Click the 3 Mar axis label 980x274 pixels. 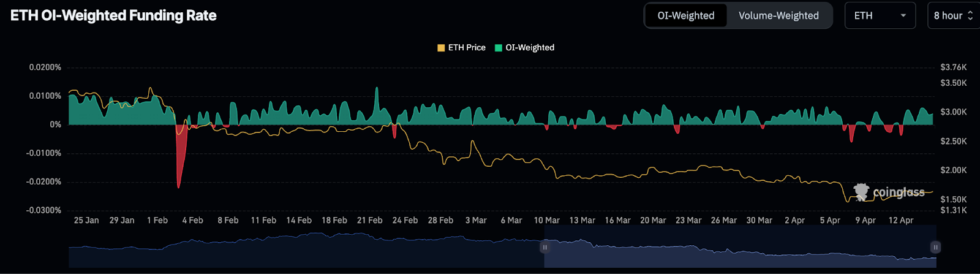[476, 220]
